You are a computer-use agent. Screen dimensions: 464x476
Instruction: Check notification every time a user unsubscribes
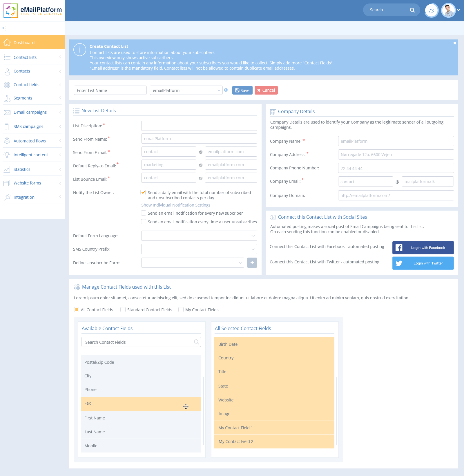[144, 222]
